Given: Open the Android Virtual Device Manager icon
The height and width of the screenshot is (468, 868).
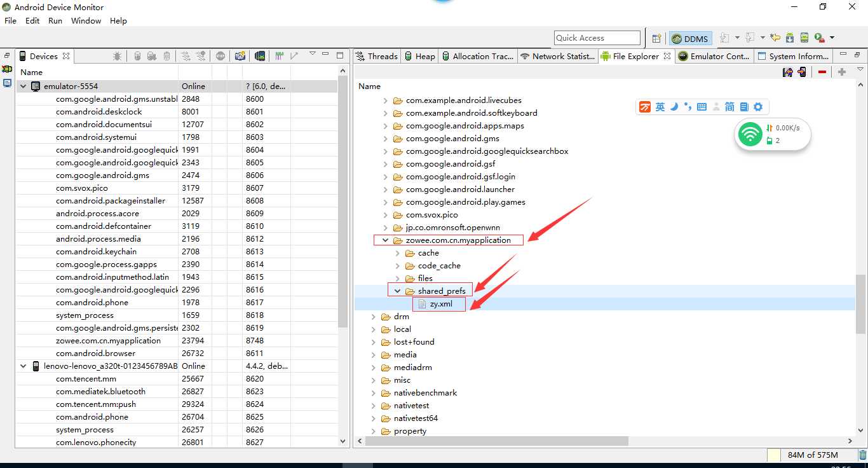Looking at the screenshot, I should coord(804,38).
